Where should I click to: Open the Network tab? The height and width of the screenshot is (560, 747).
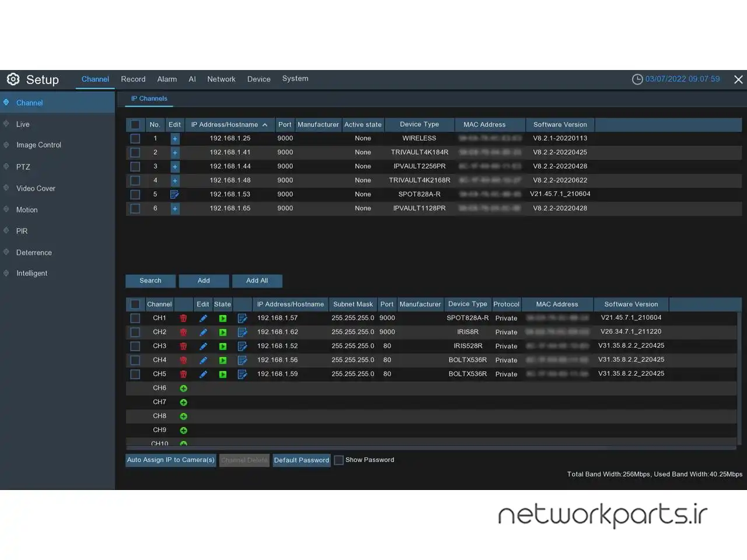coord(221,79)
